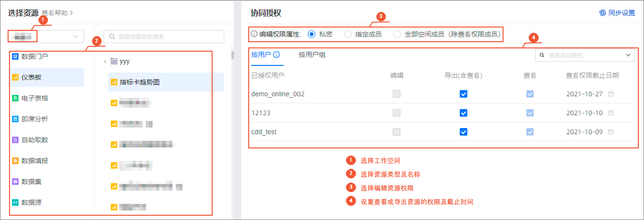
Task: Click the user name cdd_test
Action: (264, 132)
